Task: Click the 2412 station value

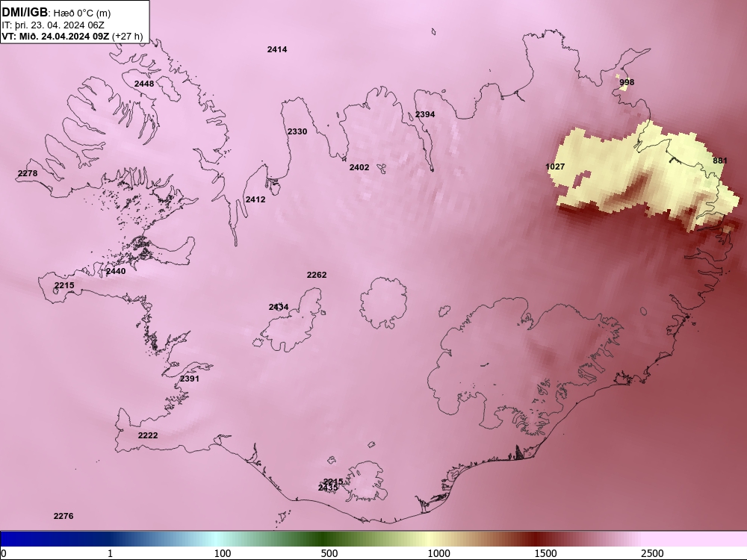Action: (x=255, y=199)
